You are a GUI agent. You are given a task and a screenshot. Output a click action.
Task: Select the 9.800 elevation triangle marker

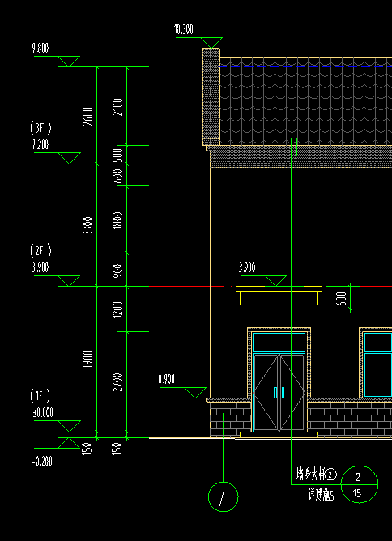coord(69,62)
